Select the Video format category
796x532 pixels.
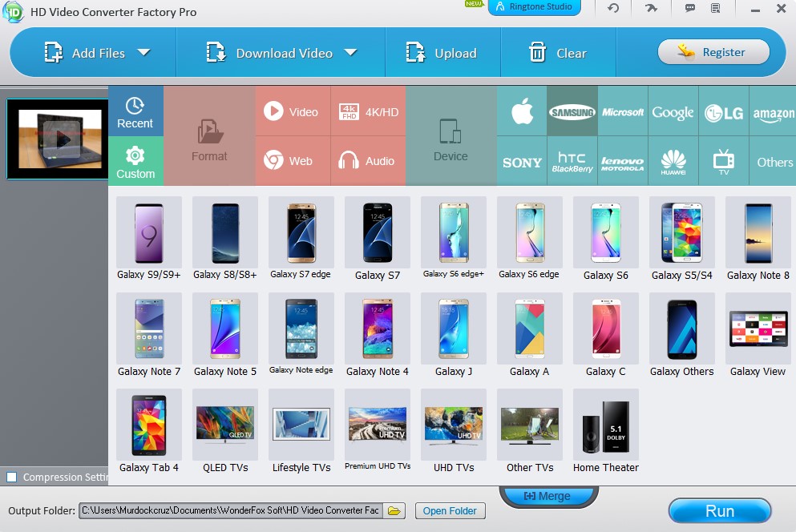point(293,111)
